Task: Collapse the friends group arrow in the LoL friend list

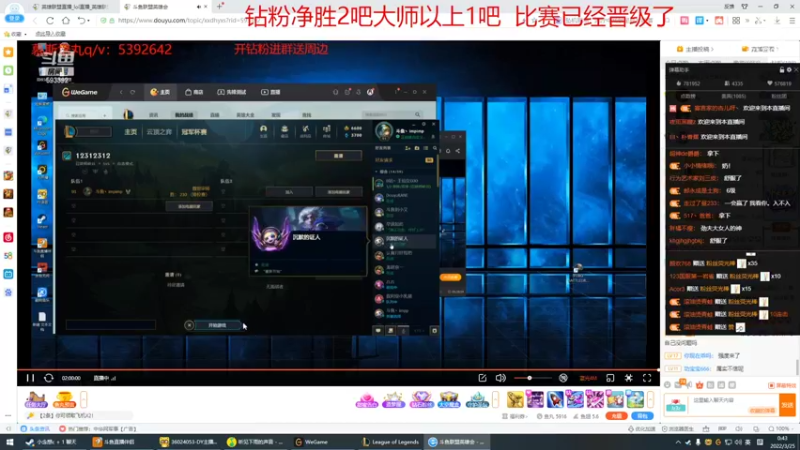Action: coord(377,172)
